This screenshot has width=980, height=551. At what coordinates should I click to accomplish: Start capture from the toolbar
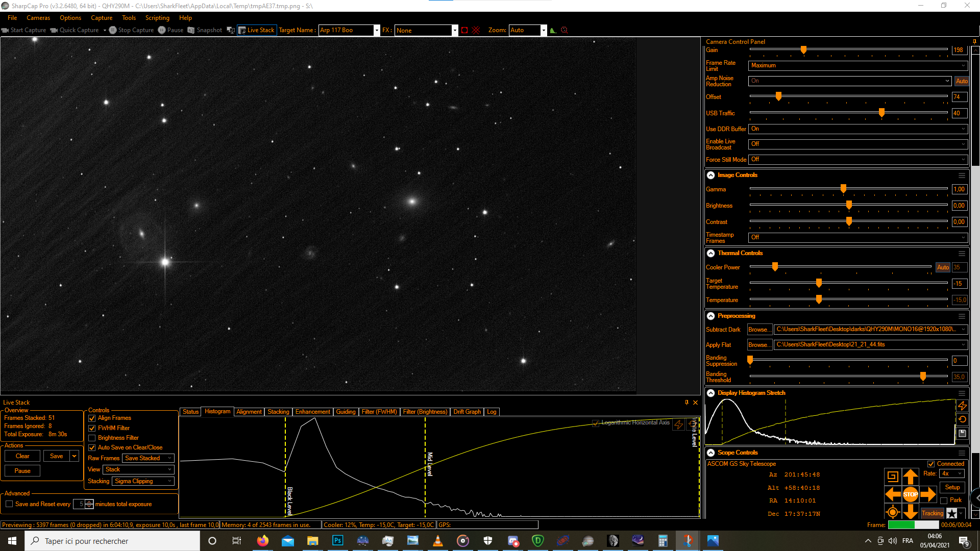[23, 30]
